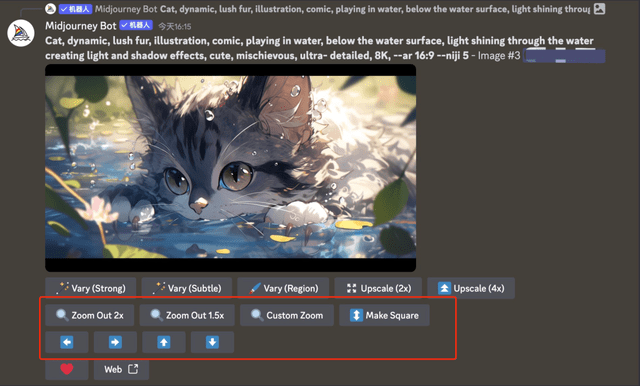This screenshot has width=640, height=386.
Task: Favorite the image with red heart
Action: (x=67, y=369)
